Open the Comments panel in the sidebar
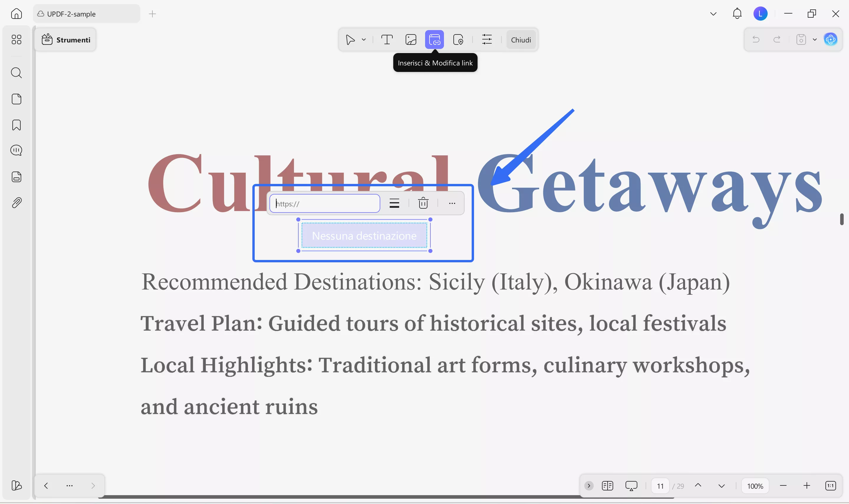 16,150
